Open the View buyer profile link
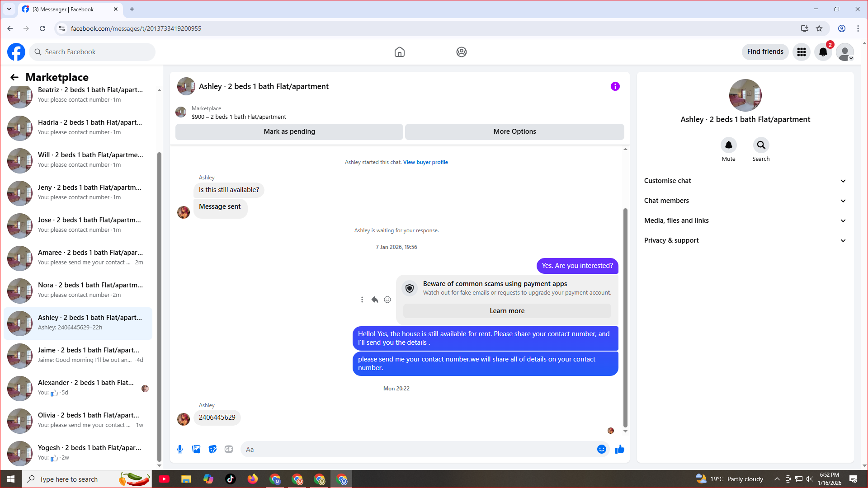This screenshot has height=488, width=868. tap(425, 162)
